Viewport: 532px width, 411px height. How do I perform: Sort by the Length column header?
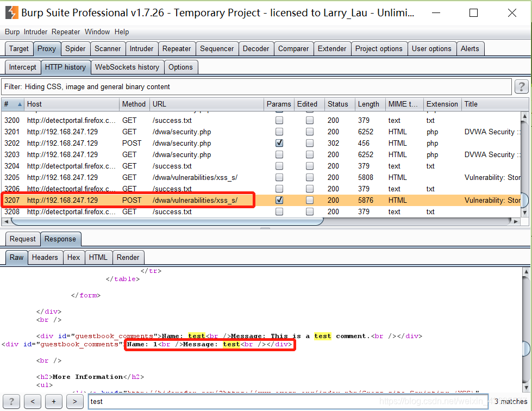click(x=370, y=104)
